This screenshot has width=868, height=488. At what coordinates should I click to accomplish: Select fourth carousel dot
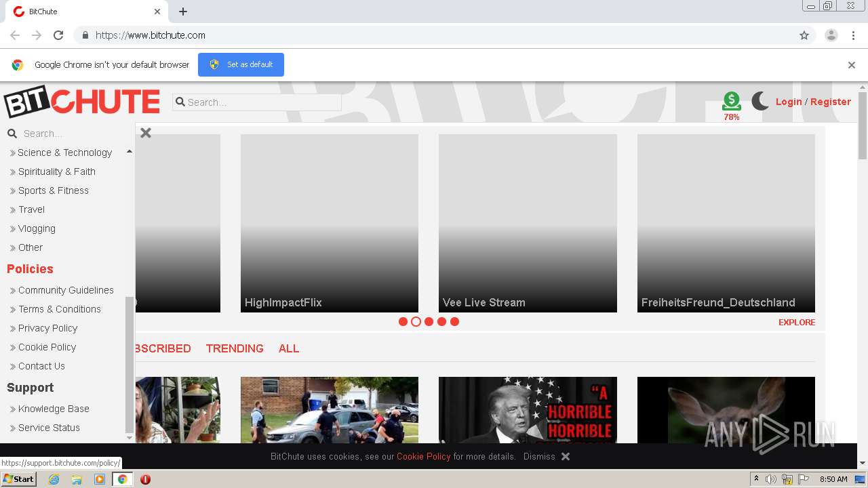point(441,322)
